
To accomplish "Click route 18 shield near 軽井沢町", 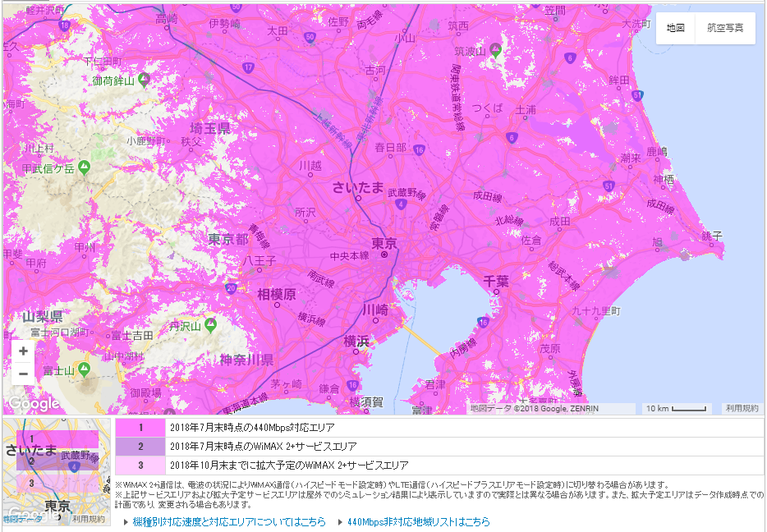I will 64,25.
